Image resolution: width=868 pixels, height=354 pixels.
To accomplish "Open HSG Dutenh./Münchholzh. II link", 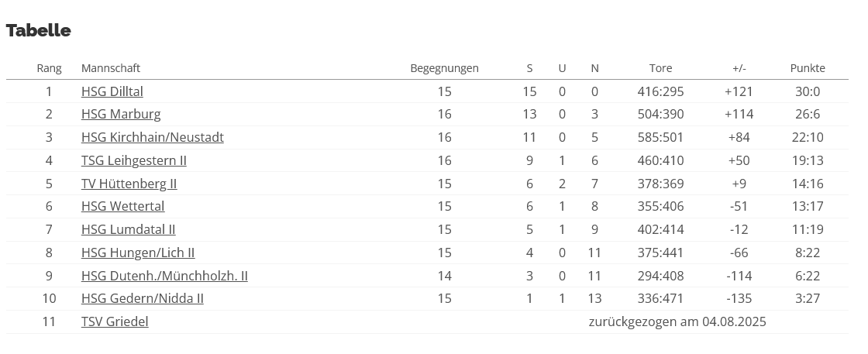I will (x=164, y=276).
